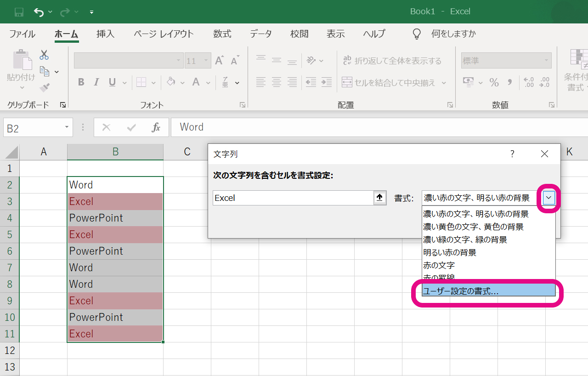Image resolution: width=588 pixels, height=376 pixels.
Task: Open the font name dropdown
Action: (179, 61)
